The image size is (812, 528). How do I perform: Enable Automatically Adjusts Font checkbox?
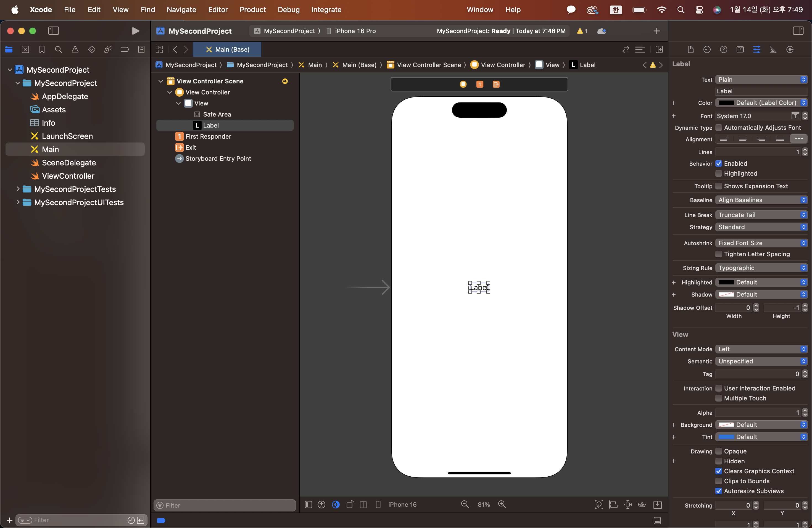(x=719, y=128)
